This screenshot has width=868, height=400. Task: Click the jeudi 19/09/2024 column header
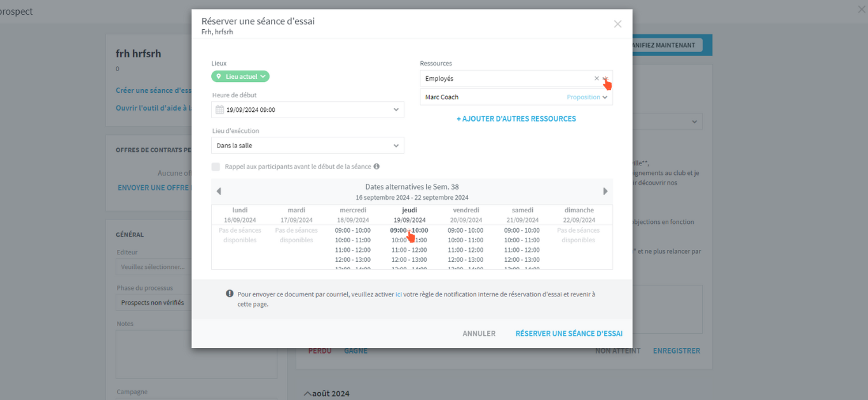410,215
